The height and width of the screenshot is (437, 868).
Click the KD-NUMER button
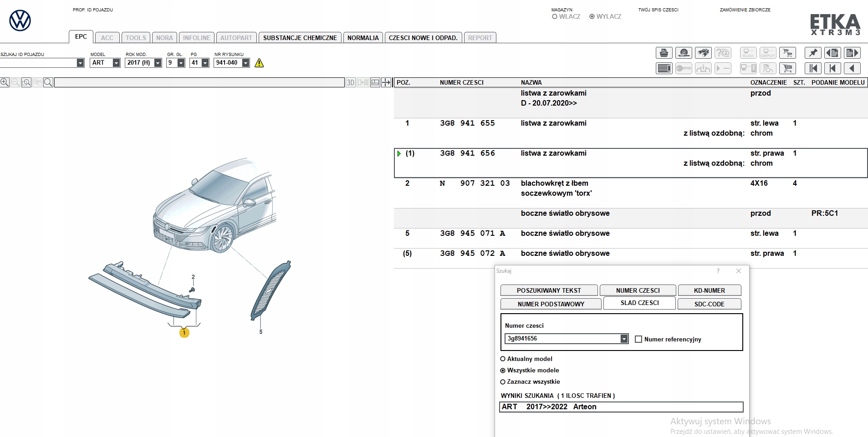click(x=709, y=290)
